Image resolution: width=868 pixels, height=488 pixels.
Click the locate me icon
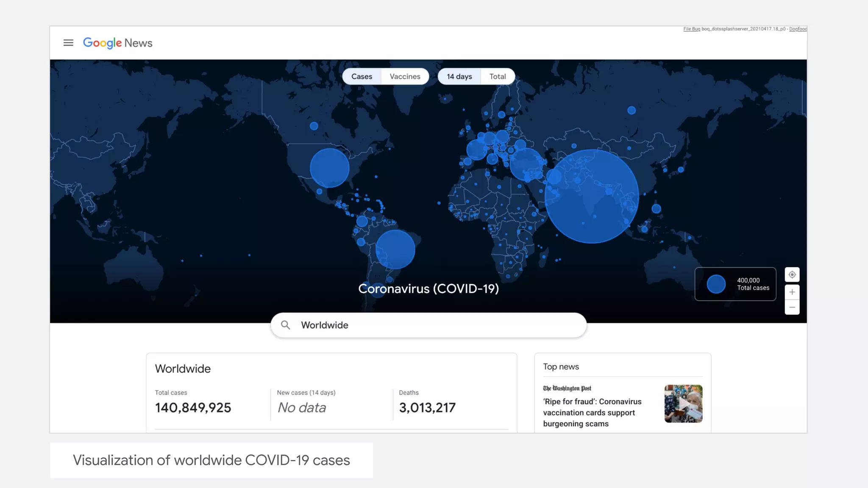(x=792, y=275)
